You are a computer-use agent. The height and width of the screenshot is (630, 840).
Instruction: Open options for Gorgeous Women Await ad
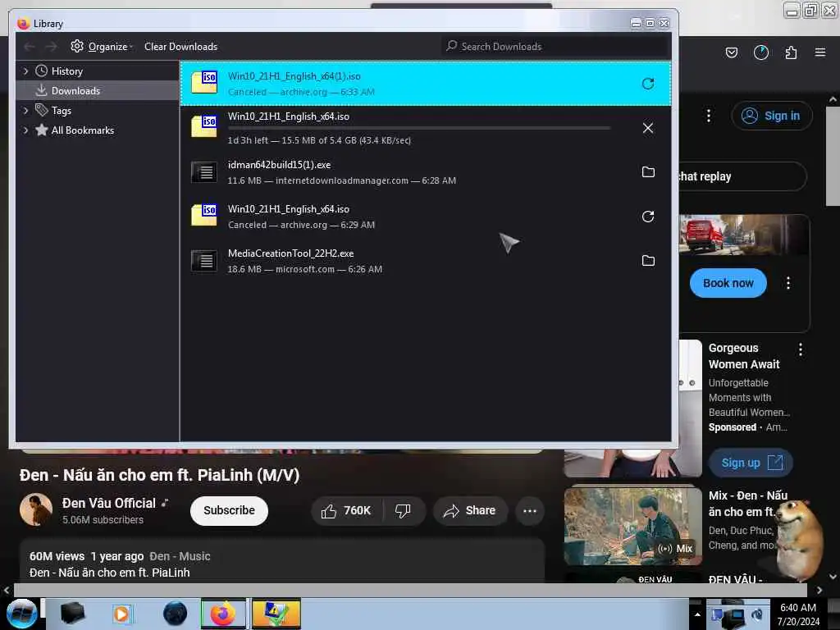click(801, 349)
